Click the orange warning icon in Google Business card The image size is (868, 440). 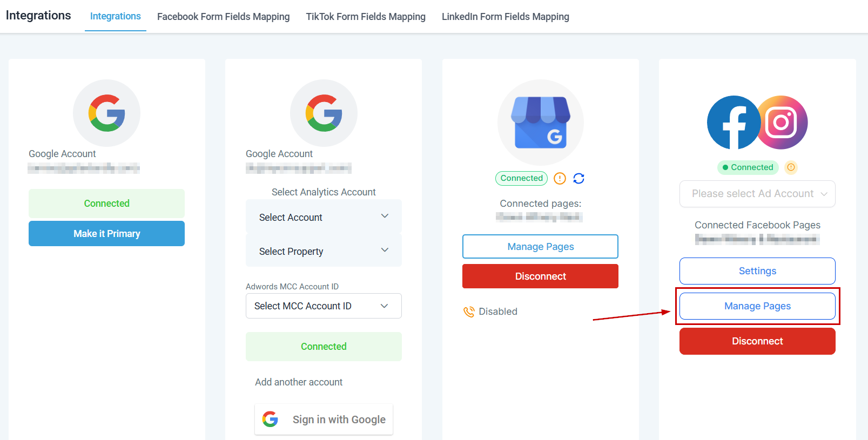pos(560,179)
